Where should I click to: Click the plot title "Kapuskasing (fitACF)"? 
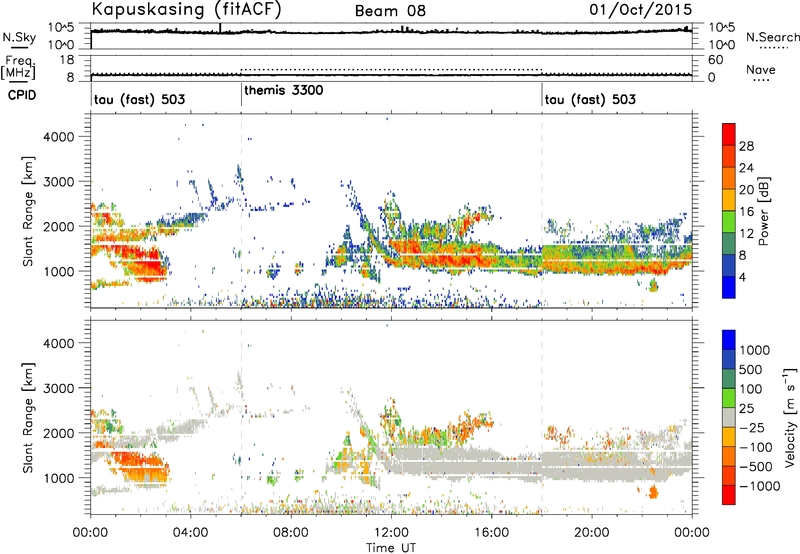click(x=186, y=9)
